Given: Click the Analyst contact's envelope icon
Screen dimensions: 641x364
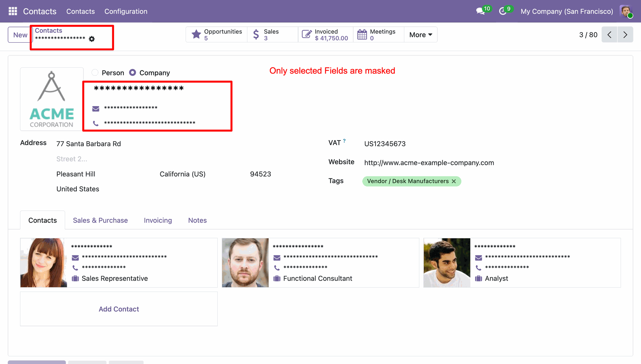Looking at the screenshot, I should pos(478,258).
